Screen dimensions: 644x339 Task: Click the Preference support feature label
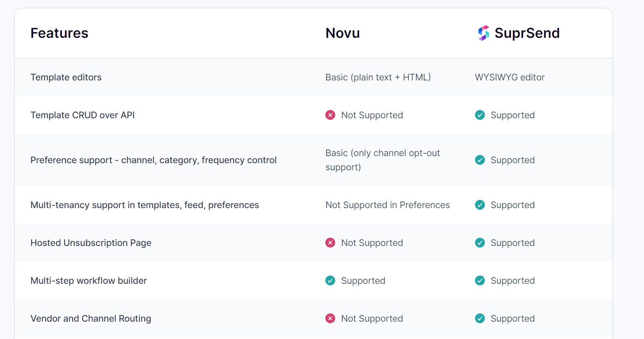tap(154, 160)
